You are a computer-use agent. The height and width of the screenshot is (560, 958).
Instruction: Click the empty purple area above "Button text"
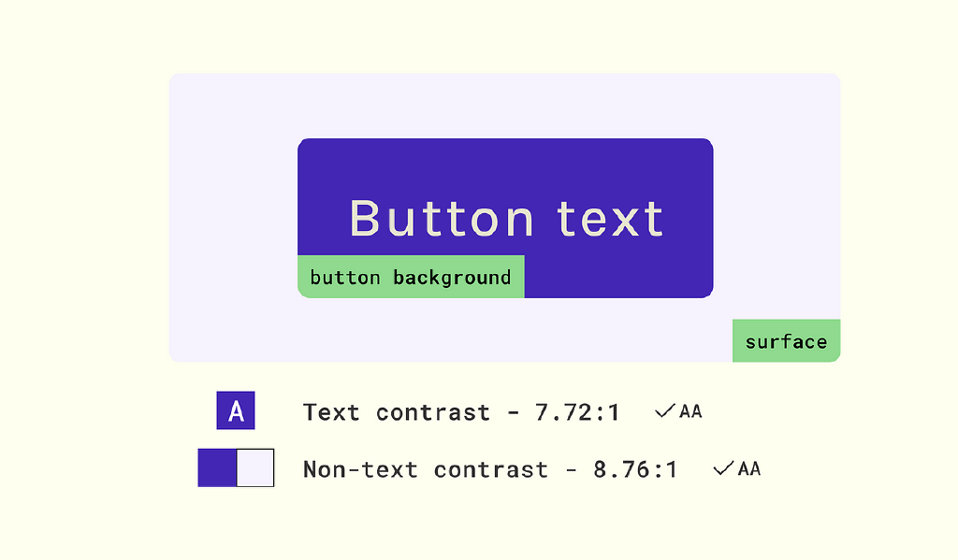[x=505, y=164]
